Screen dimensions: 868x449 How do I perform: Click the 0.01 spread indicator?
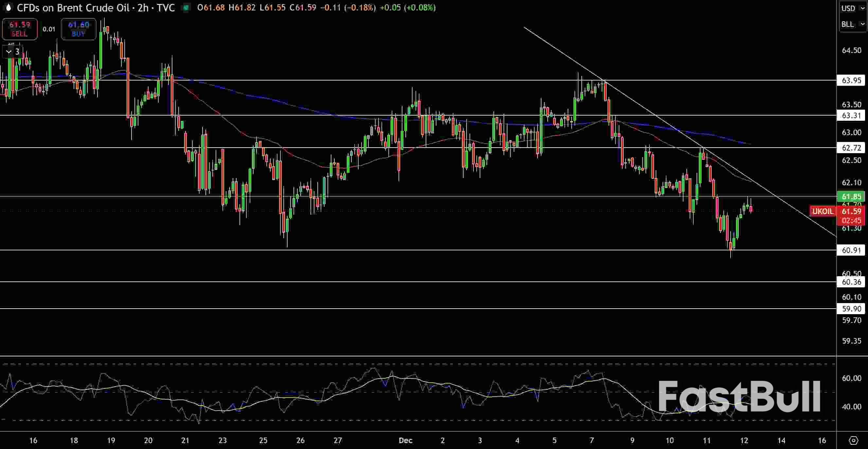[x=48, y=29]
